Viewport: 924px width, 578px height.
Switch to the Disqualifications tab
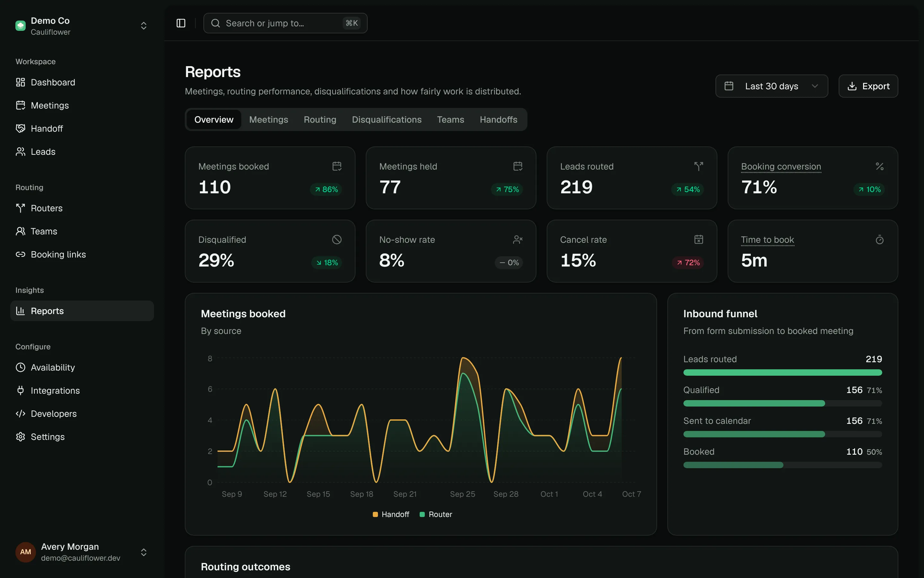tap(386, 120)
